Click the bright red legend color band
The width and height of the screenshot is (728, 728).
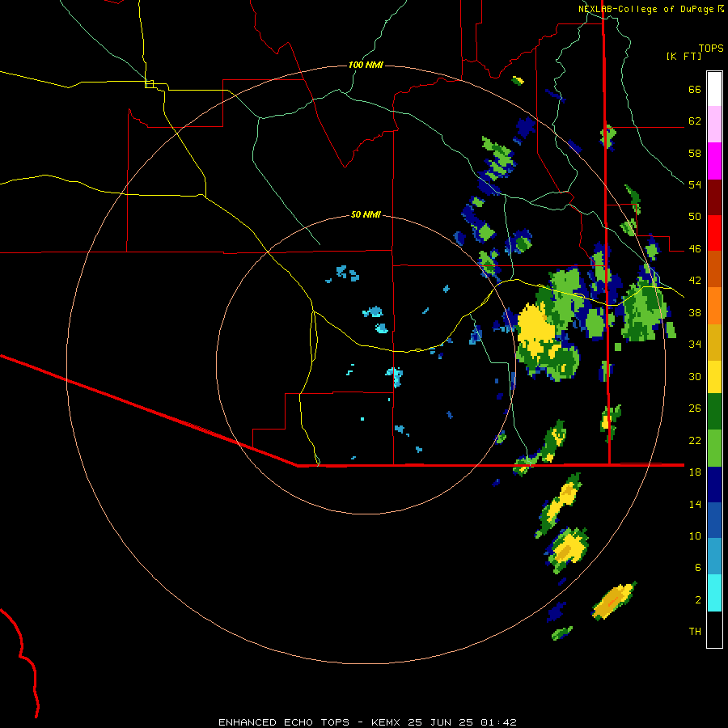coord(714,233)
